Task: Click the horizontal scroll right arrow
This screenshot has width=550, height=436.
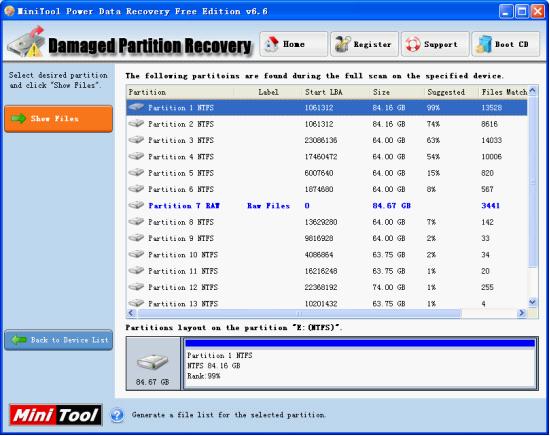Action: 522,313
